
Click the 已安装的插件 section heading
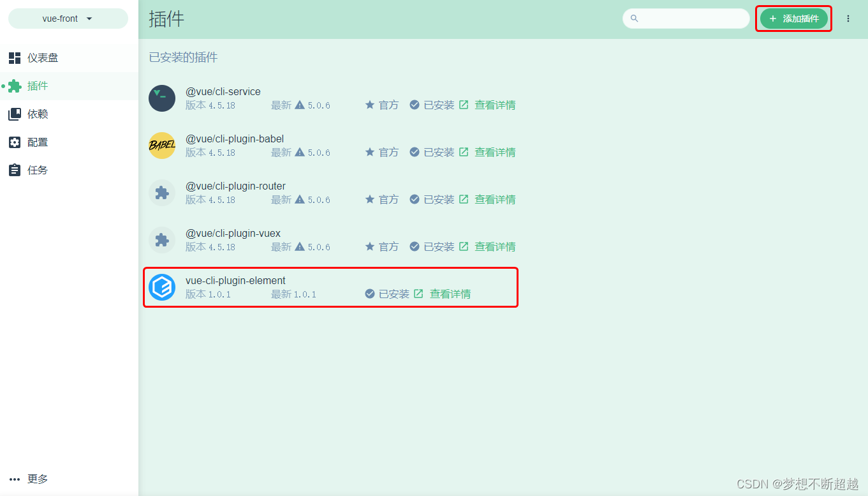click(x=184, y=57)
